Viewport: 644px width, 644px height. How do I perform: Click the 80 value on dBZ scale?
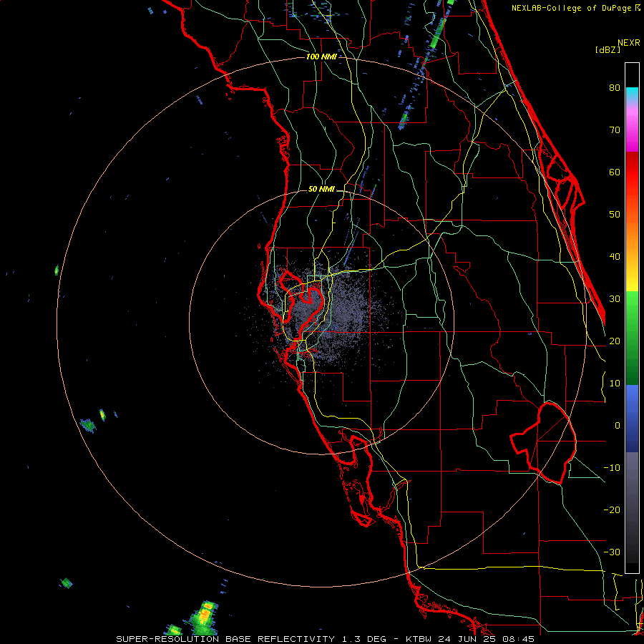click(615, 88)
